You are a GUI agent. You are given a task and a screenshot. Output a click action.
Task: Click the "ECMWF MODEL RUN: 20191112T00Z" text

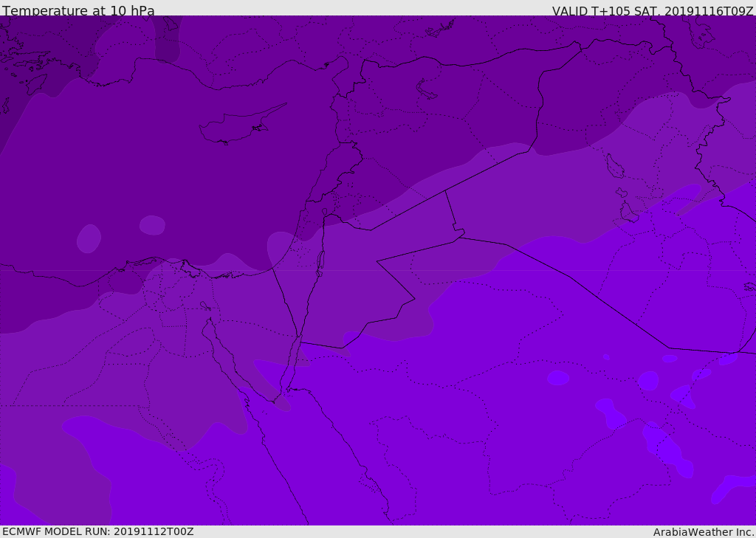click(98, 531)
